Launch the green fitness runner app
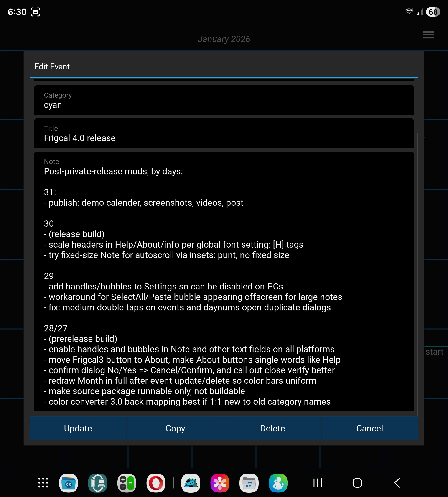 (x=278, y=483)
